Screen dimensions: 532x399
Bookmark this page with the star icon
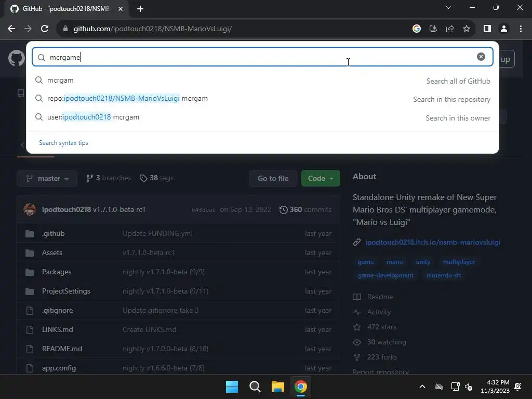pos(467,29)
